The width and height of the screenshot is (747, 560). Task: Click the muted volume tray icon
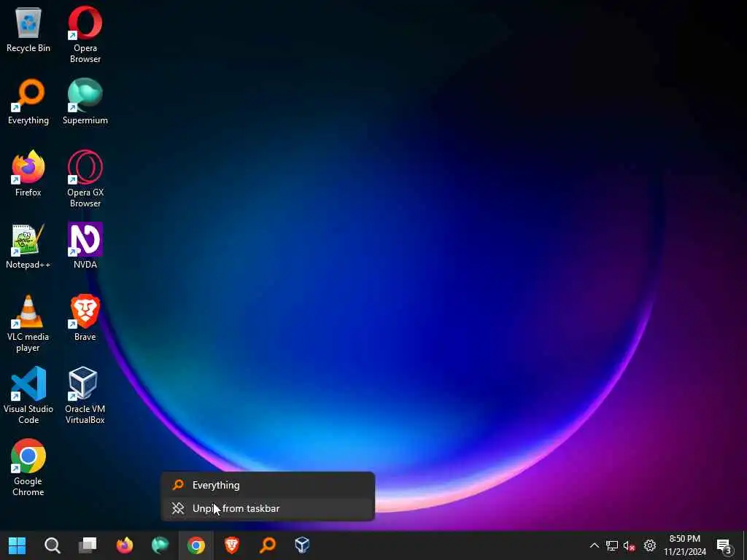[x=630, y=545]
